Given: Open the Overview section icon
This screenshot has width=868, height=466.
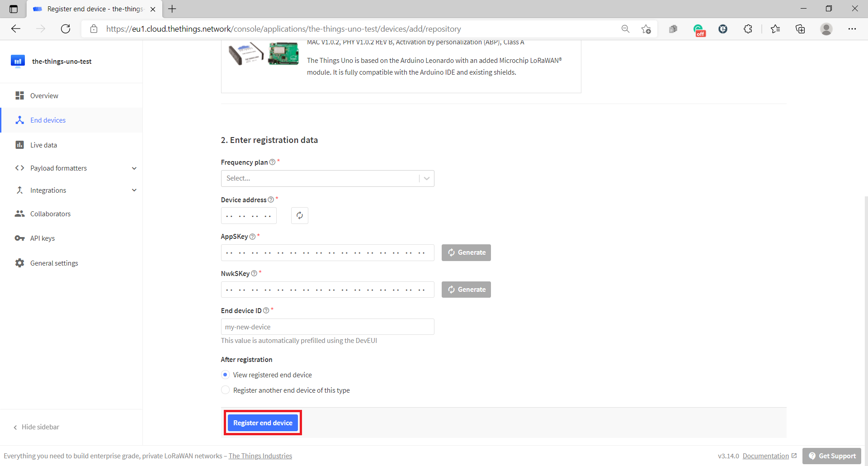Looking at the screenshot, I should point(20,95).
